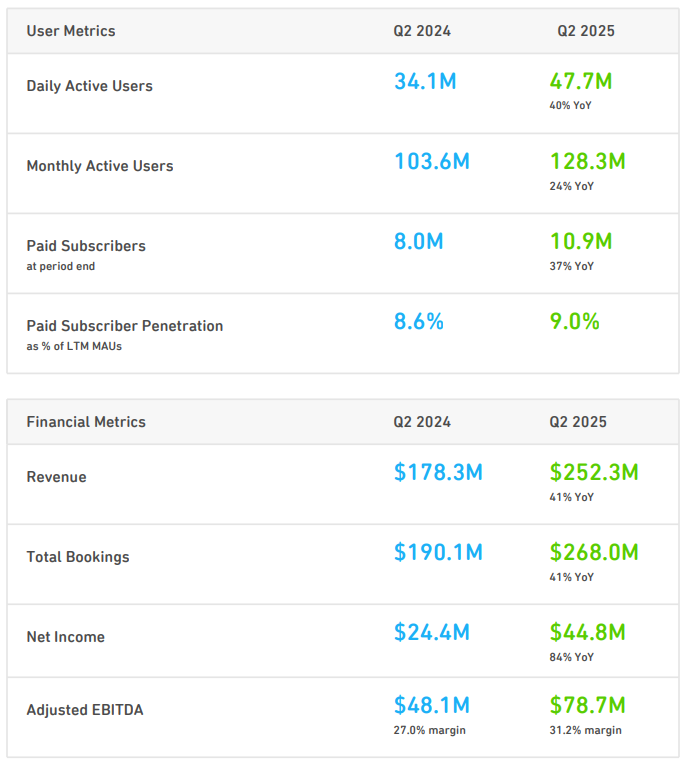687x762 pixels.
Task: Click the 84% YoY net income growth text
Action: (571, 657)
